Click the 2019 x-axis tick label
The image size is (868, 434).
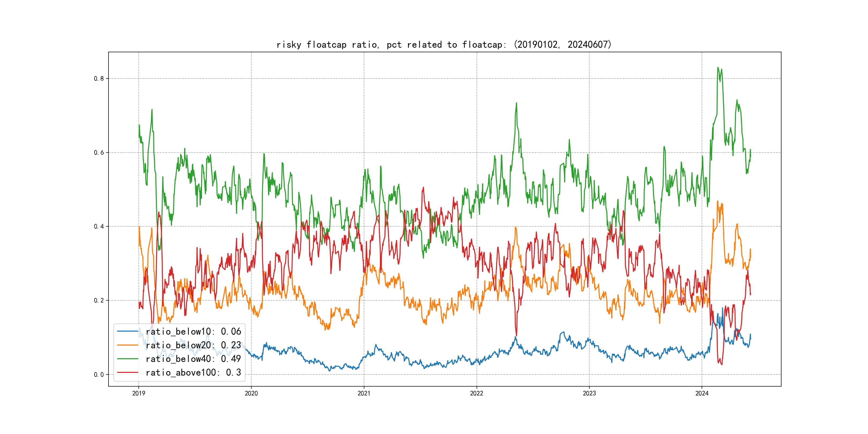[x=139, y=393]
